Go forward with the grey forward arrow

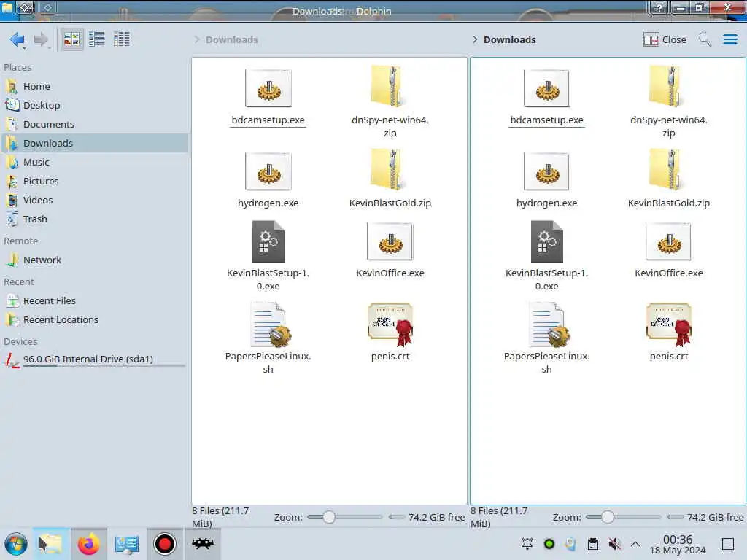(x=41, y=39)
